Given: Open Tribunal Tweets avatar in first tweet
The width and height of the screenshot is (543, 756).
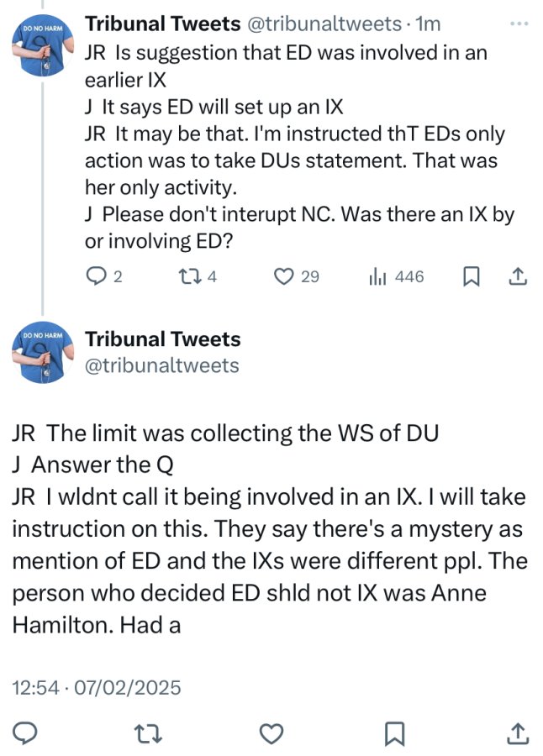Looking at the screenshot, I should click(43, 46).
